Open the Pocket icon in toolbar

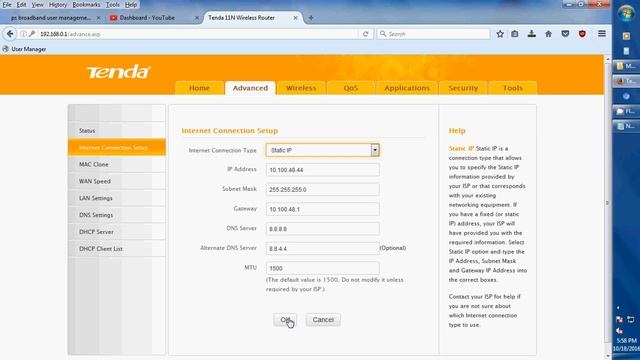click(x=565, y=34)
